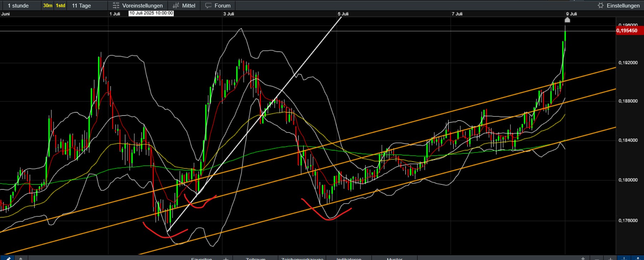Expand the '1 stunde' timeframe selector
The width and height of the screenshot is (644, 260).
(x=18, y=5)
